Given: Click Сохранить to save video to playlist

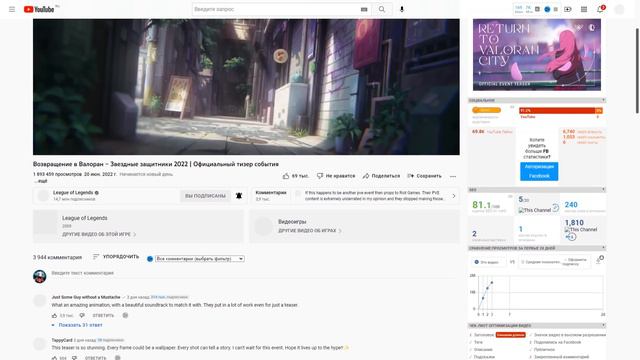Looking at the screenshot, I should pyautogui.click(x=424, y=176).
